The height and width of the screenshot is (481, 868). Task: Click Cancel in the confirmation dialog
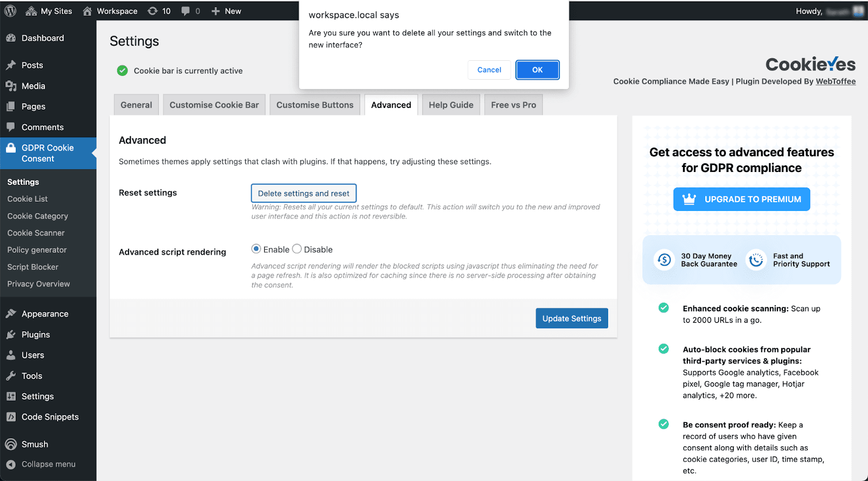pos(489,70)
